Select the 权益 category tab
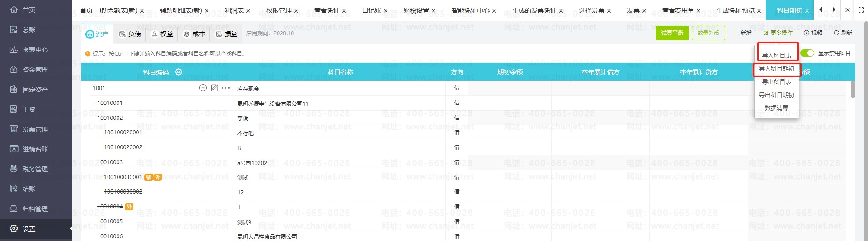The height and width of the screenshot is (241, 868). tap(162, 34)
